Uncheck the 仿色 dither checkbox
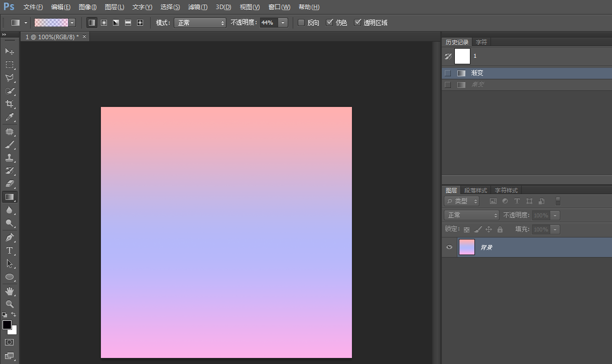The image size is (612, 364). pos(329,23)
